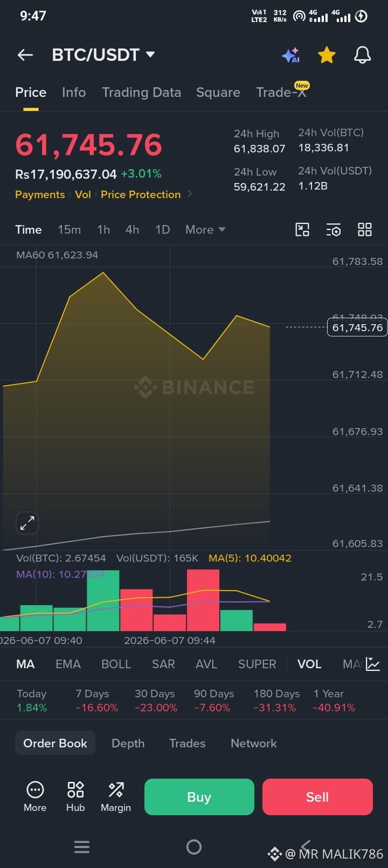Open Android recent apps menu icon
The width and height of the screenshot is (388, 868).
pos(82,847)
